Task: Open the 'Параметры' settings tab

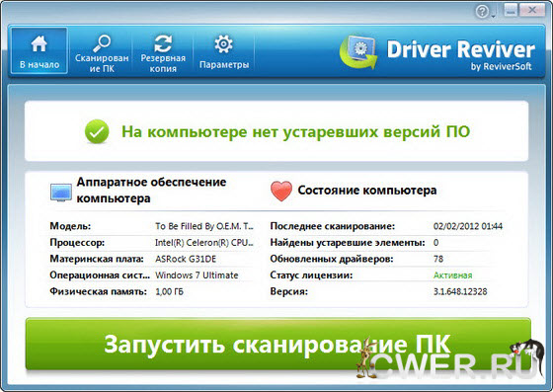Action: tap(224, 50)
